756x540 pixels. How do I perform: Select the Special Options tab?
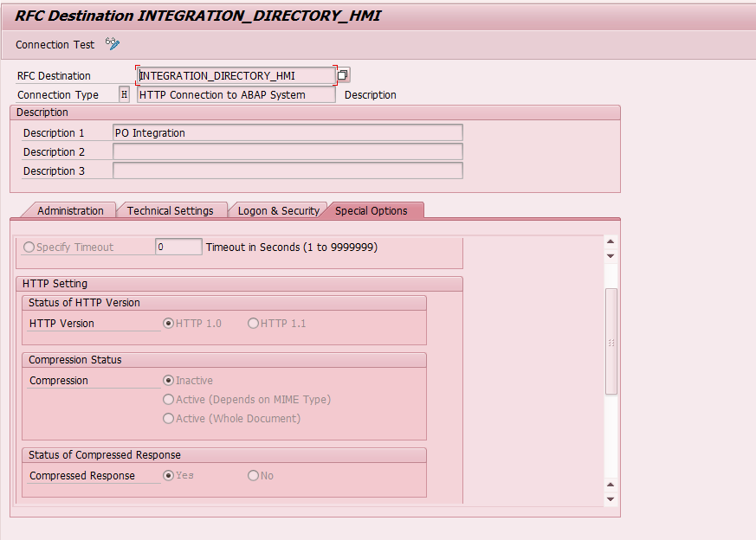[x=372, y=210]
